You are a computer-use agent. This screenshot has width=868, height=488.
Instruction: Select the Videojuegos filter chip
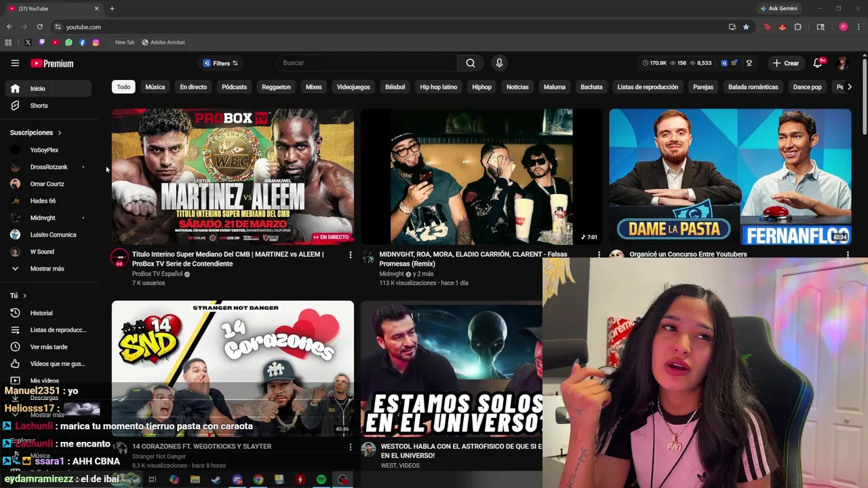tap(353, 87)
